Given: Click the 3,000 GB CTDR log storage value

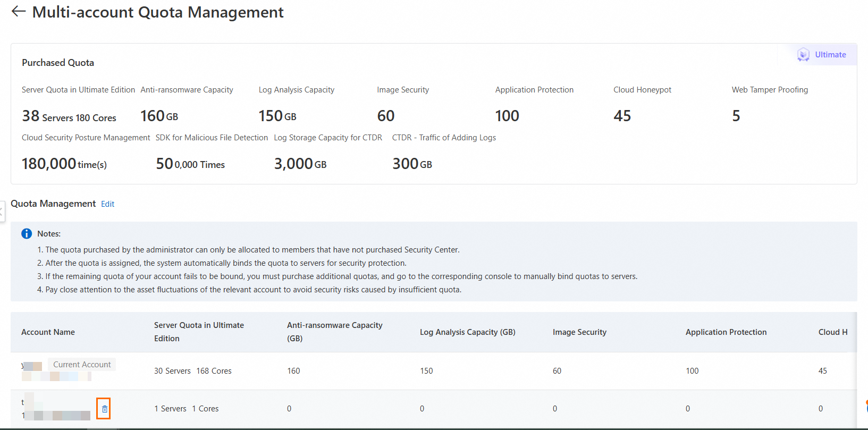Looking at the screenshot, I should pyautogui.click(x=300, y=164).
